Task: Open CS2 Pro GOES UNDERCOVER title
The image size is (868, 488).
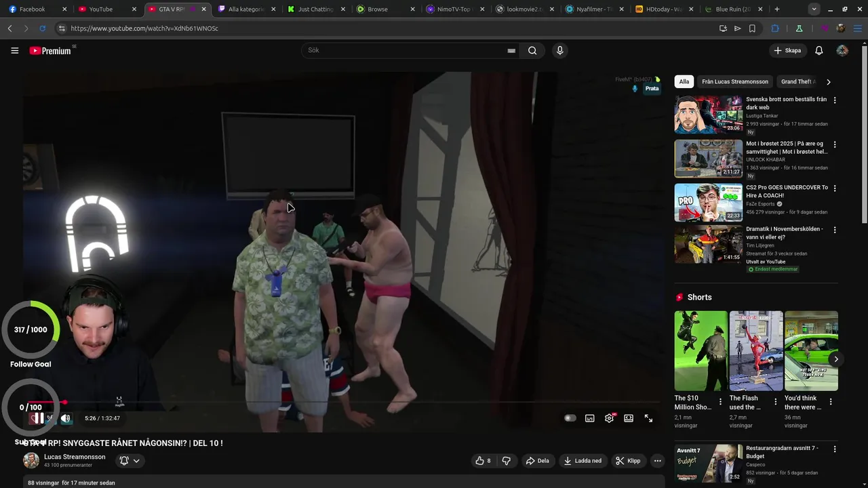Action: [x=787, y=191]
